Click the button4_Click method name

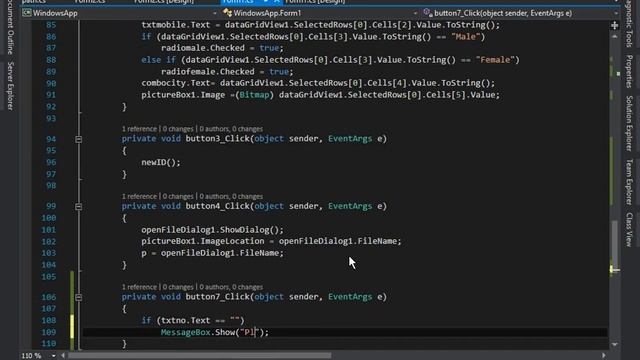coord(218,206)
